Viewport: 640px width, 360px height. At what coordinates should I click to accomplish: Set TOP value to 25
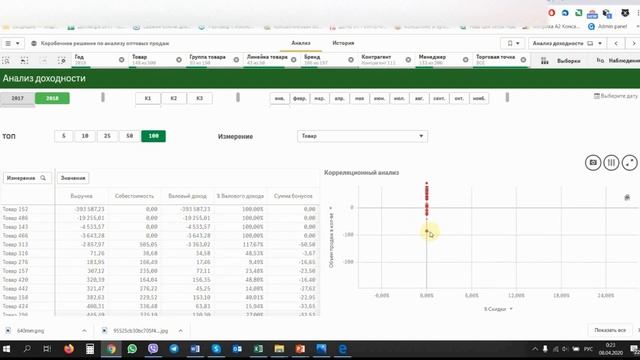click(107, 136)
